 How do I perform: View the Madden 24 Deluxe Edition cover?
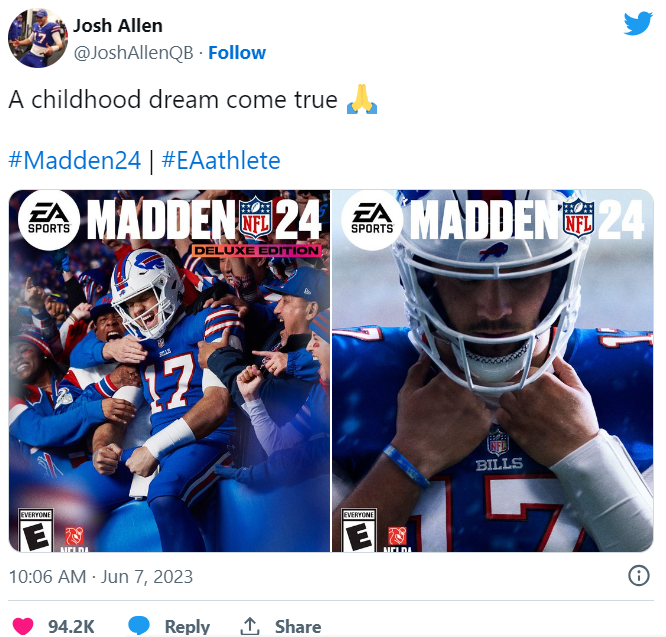[170, 370]
